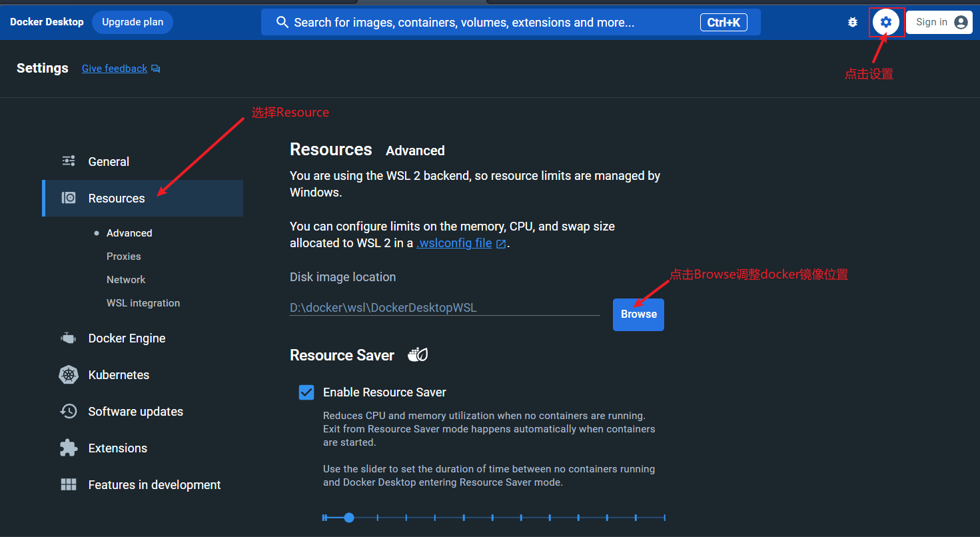Disable the Enable Resource Saver checkbox
Screen dimensions: 980x537
pyautogui.click(x=306, y=392)
